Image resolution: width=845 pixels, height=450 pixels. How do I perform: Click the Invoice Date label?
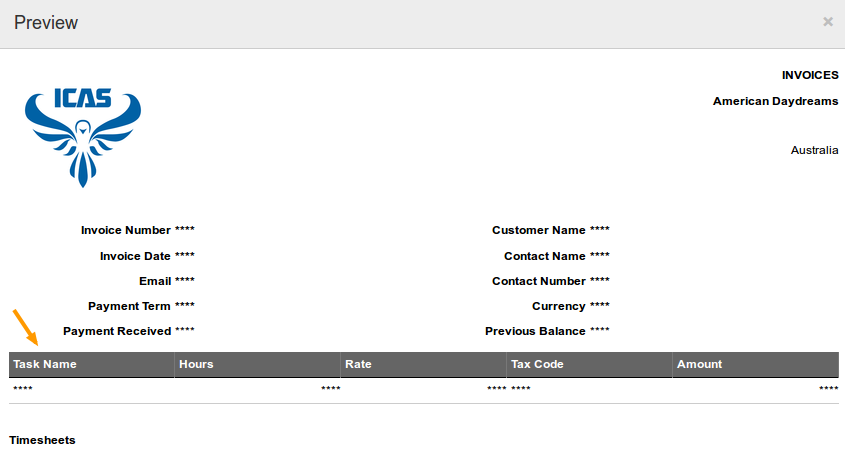click(135, 256)
